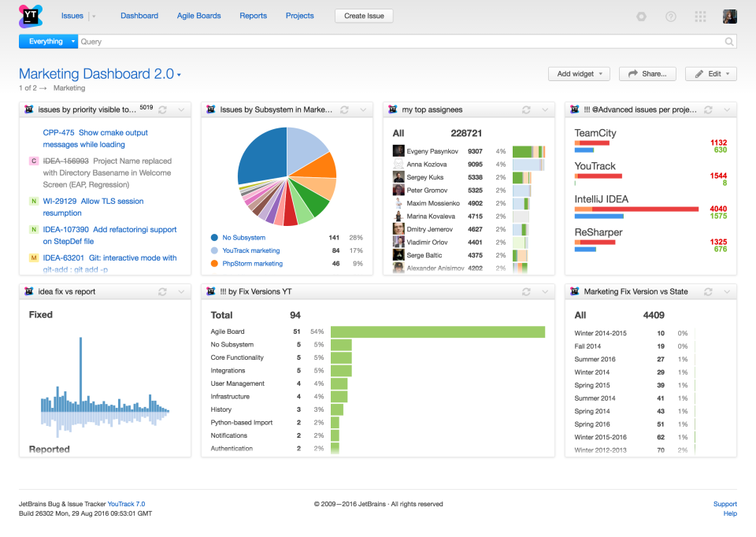Click Sergey Kuks's avatar
This screenshot has width=756, height=537.
398,177
